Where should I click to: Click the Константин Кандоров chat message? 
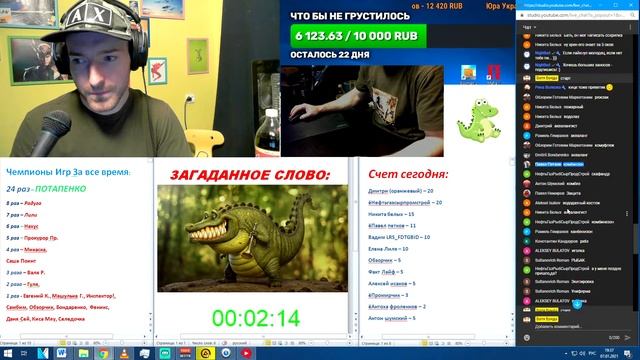click(561, 241)
